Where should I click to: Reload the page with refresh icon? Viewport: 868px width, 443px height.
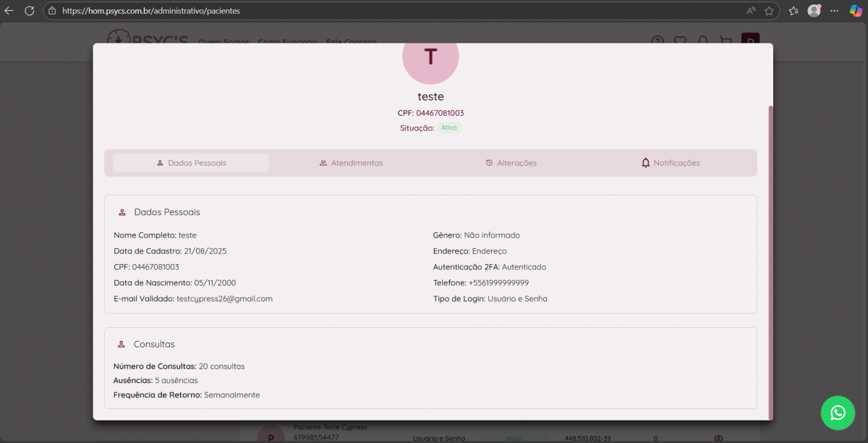pos(30,11)
